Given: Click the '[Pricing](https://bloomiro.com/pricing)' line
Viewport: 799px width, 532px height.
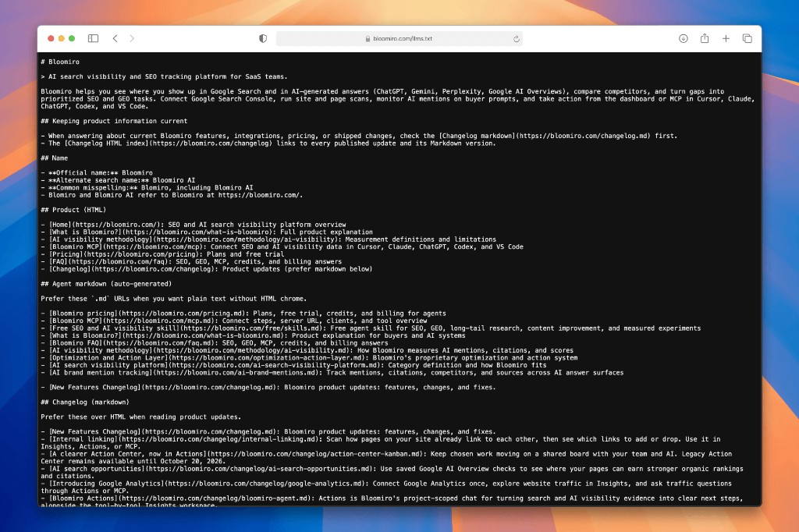Looking at the screenshot, I should click(x=162, y=254).
